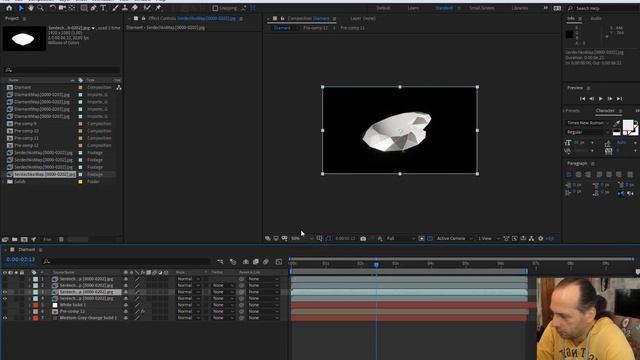Select the Puppet Pin tool

tap(158, 8)
